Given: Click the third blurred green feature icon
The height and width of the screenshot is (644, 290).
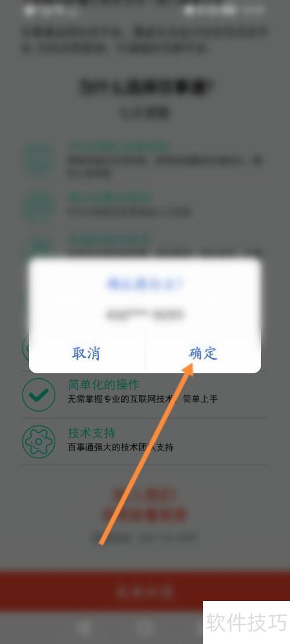Looking at the screenshot, I should 39,248.
